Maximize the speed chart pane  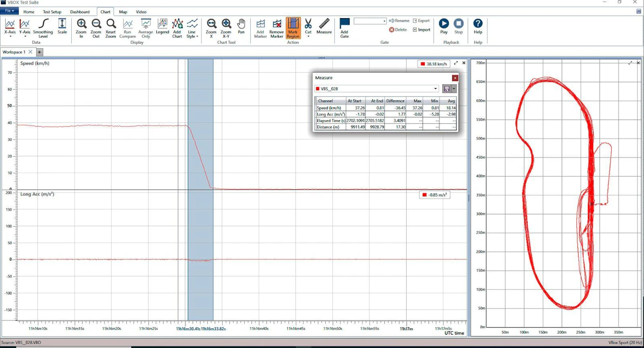[456, 63]
